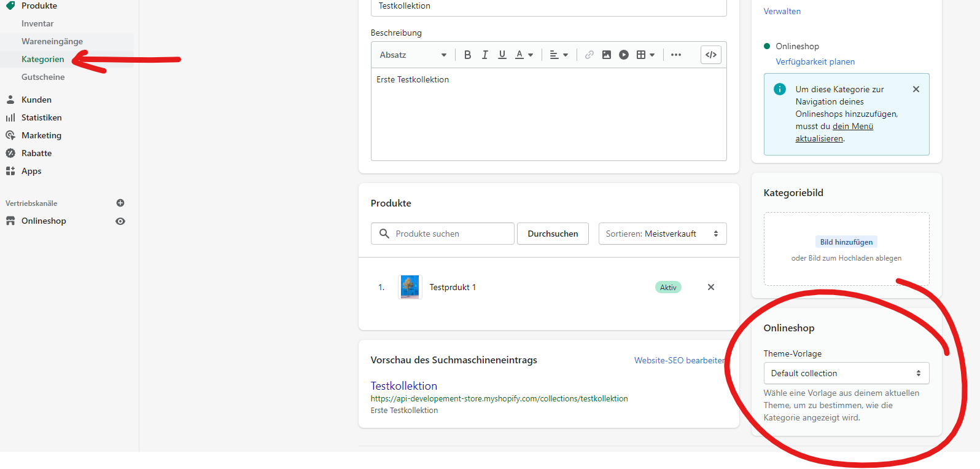Viewport: 980px width, 469px height.
Task: Open Onlineshop sales channel
Action: point(44,221)
